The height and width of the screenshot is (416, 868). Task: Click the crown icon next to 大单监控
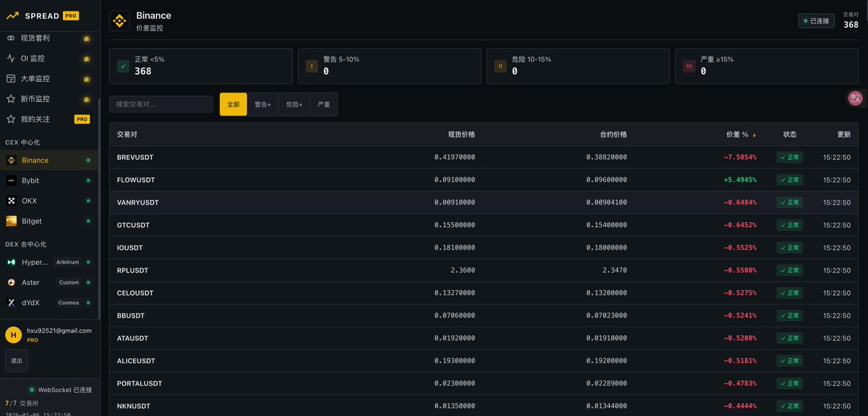coord(86,78)
